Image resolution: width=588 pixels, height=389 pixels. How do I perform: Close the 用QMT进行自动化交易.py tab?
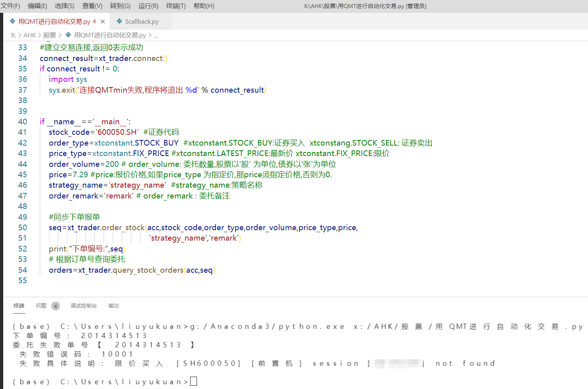[103, 21]
